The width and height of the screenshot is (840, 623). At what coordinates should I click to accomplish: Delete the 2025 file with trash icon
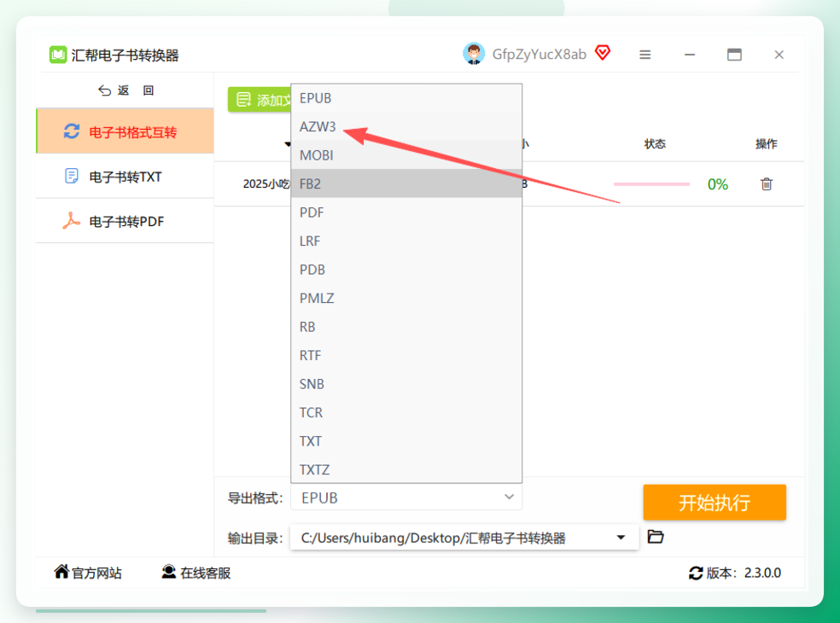pos(767,184)
